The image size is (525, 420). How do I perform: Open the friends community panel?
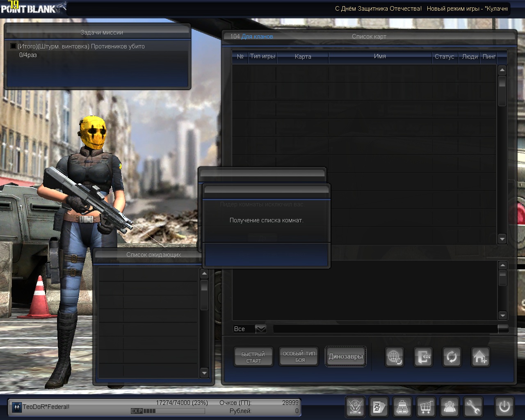(450, 407)
